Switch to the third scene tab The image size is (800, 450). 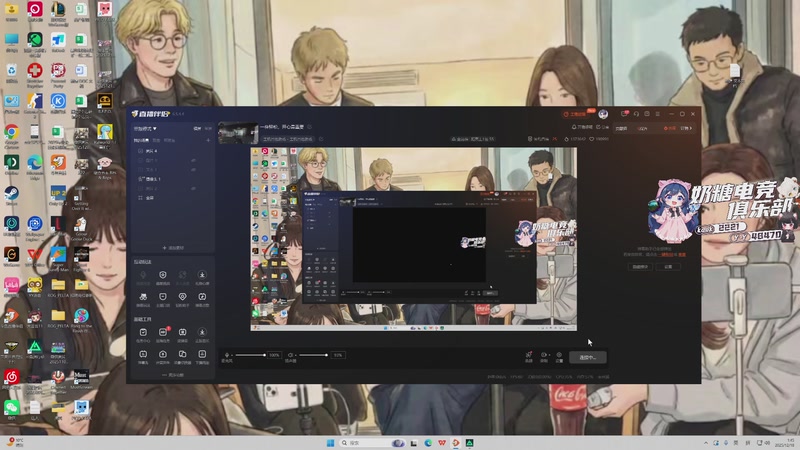pos(169,140)
